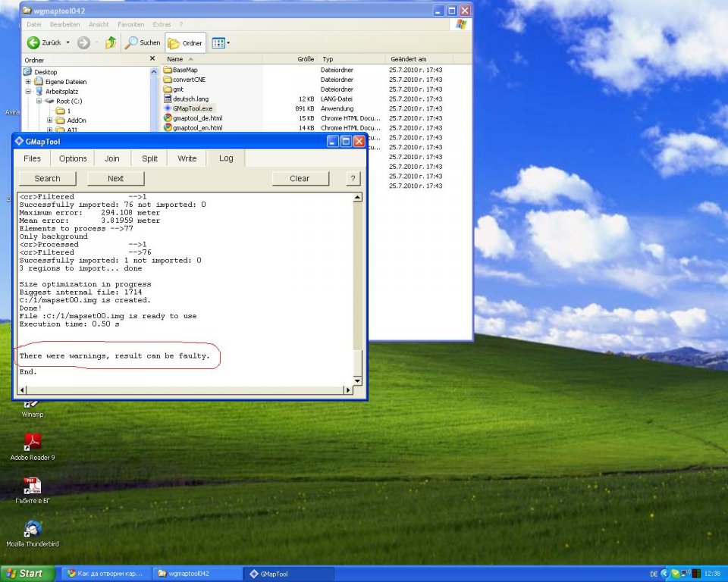Click the Zurück back arrow icon

tap(34, 43)
